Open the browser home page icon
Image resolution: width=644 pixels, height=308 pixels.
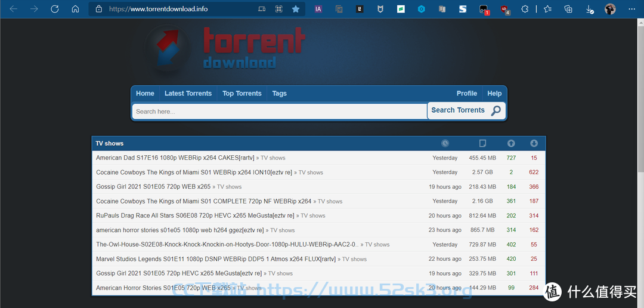[x=75, y=9]
